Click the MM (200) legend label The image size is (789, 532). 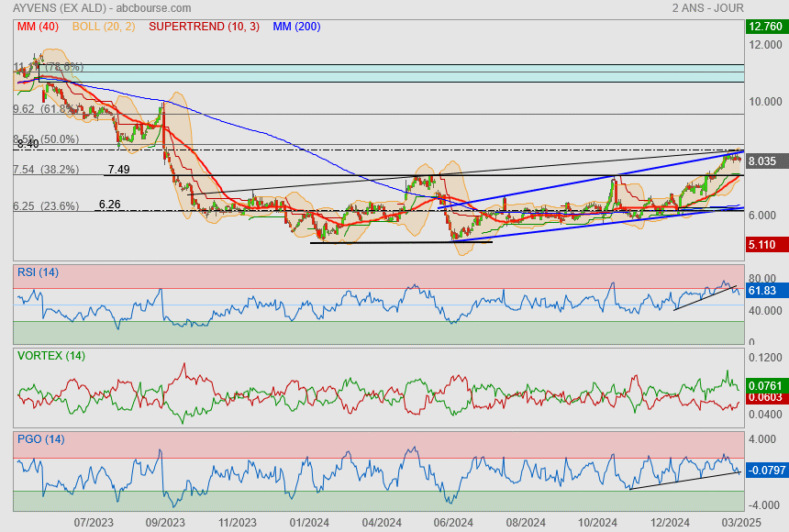coord(296,26)
